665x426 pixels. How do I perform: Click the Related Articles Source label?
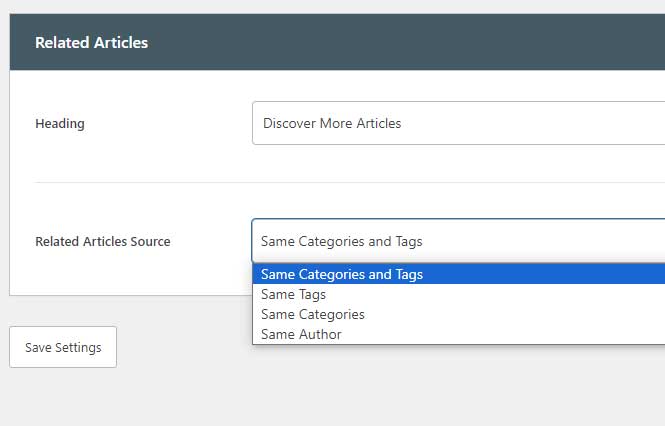coord(103,241)
